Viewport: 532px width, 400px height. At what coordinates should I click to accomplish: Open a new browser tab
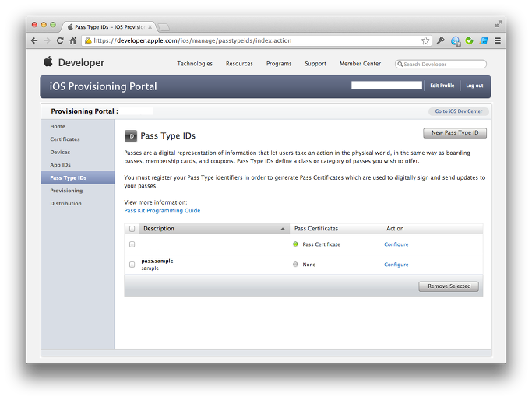164,27
